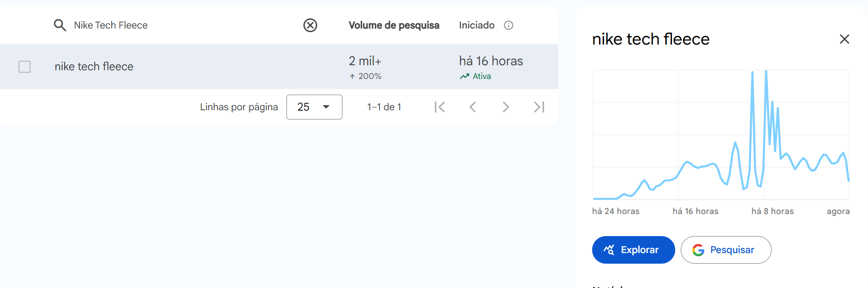Sort by the Volume de pesquisa column
This screenshot has height=288, width=868.
tap(394, 25)
